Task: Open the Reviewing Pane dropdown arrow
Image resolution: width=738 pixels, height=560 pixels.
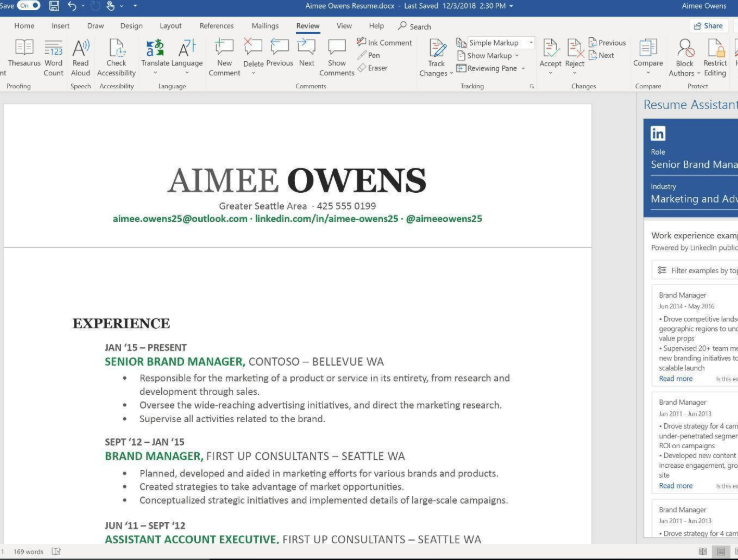Action: pyautogui.click(x=523, y=69)
